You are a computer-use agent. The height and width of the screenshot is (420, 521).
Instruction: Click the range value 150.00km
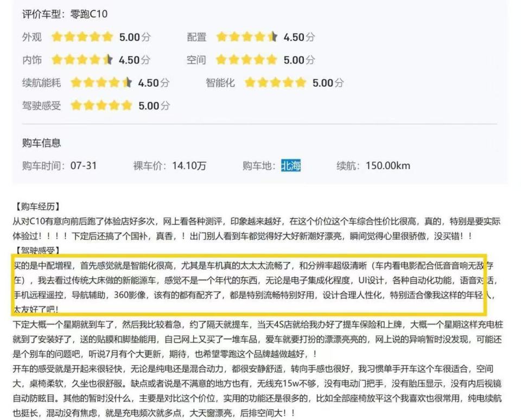tap(387, 166)
